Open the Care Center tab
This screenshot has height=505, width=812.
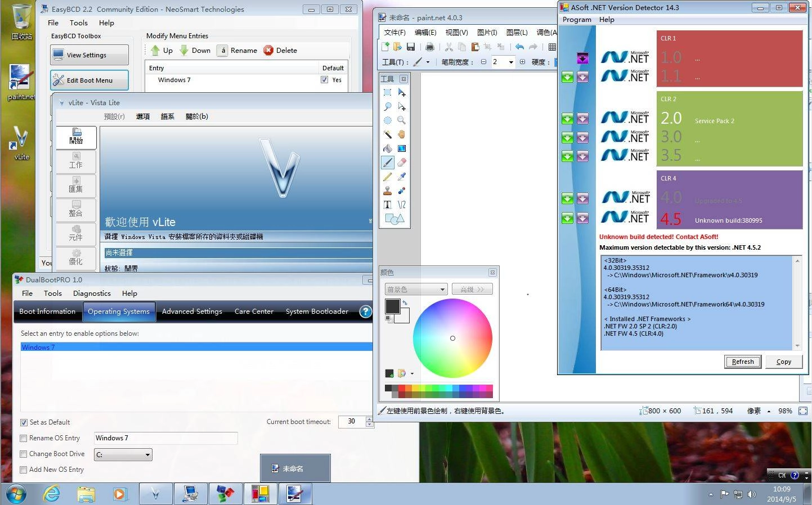(254, 312)
